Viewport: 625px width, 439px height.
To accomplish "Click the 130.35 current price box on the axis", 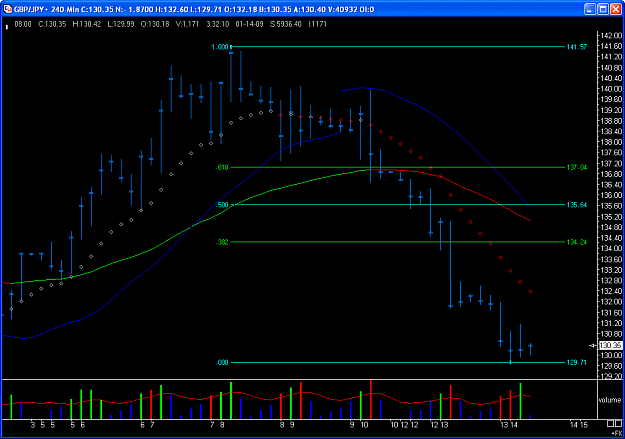I will pyautogui.click(x=611, y=345).
